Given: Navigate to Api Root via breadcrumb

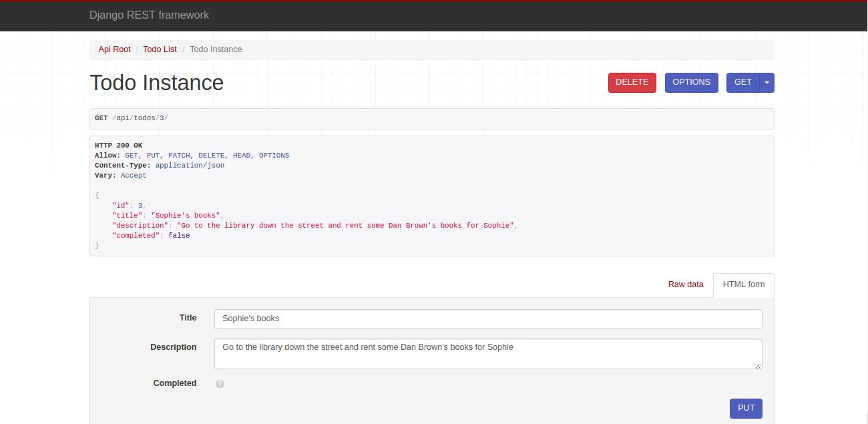Looking at the screenshot, I should [114, 49].
